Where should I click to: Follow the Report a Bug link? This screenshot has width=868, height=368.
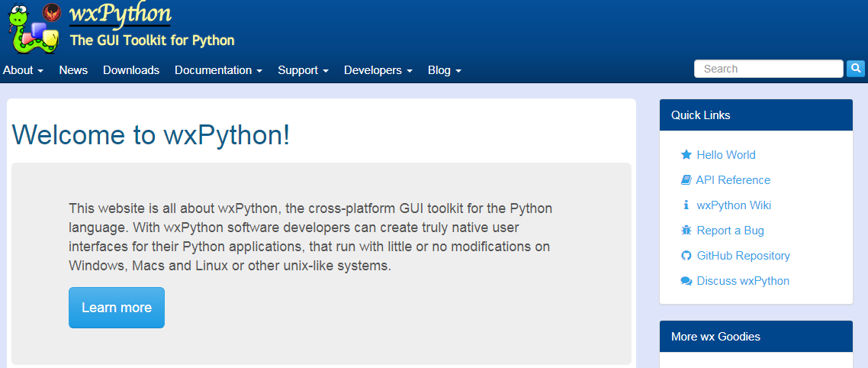click(730, 231)
